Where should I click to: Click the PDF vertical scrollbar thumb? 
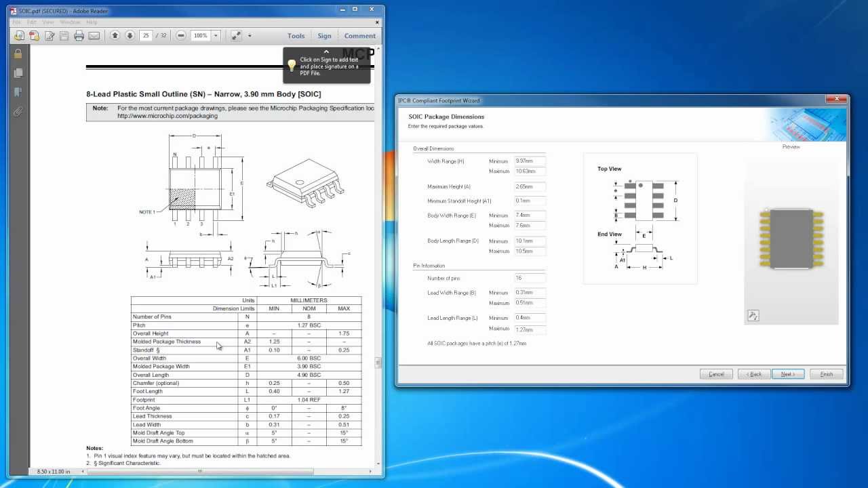click(378, 363)
